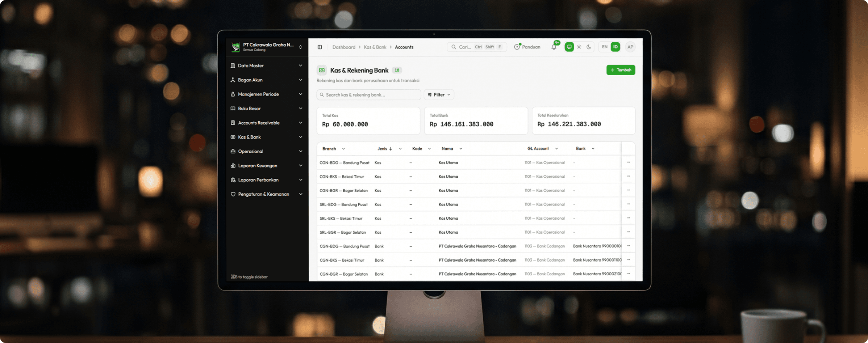
Task: Click the Manajemen Periode lock icon
Action: [233, 94]
